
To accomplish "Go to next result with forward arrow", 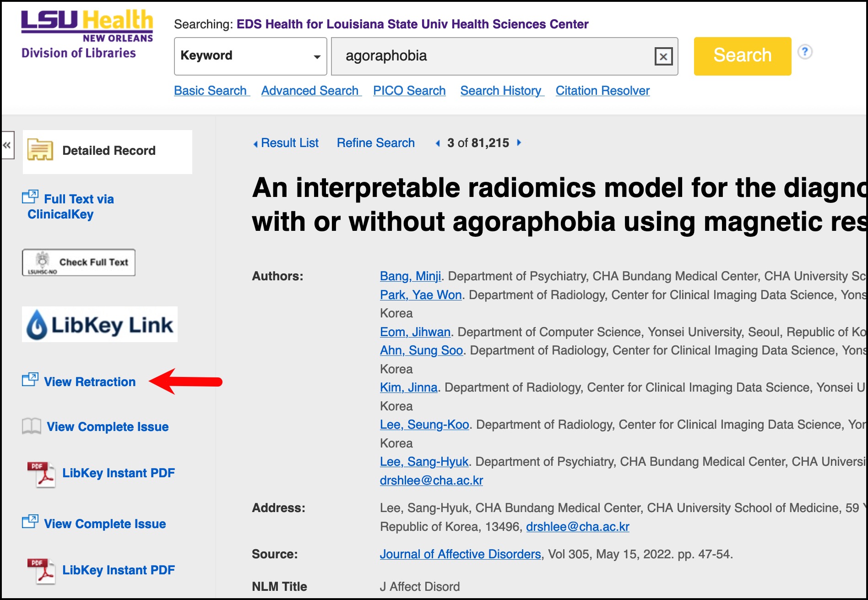I will point(520,143).
